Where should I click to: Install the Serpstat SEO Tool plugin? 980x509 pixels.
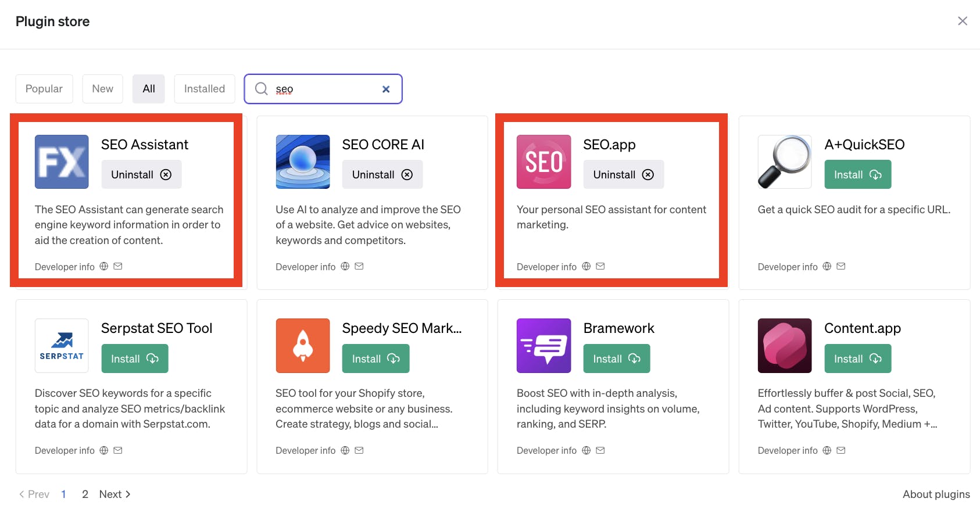[x=135, y=359]
